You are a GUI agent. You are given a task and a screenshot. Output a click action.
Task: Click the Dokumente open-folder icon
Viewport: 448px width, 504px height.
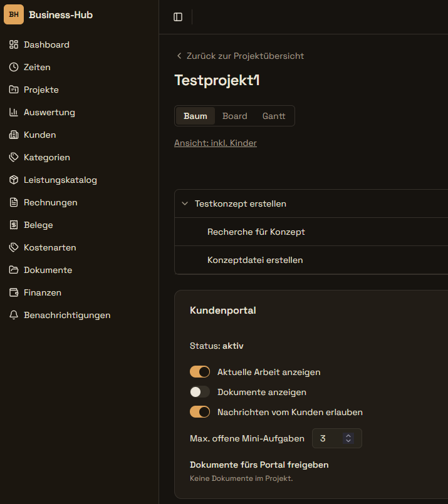14,270
